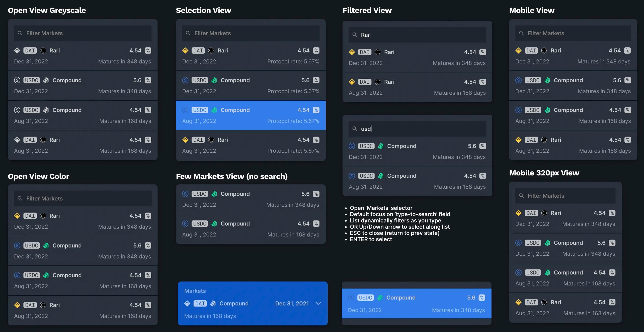Select Compound 5.6 row in Mobile View
644x332 pixels.
pos(573,86)
